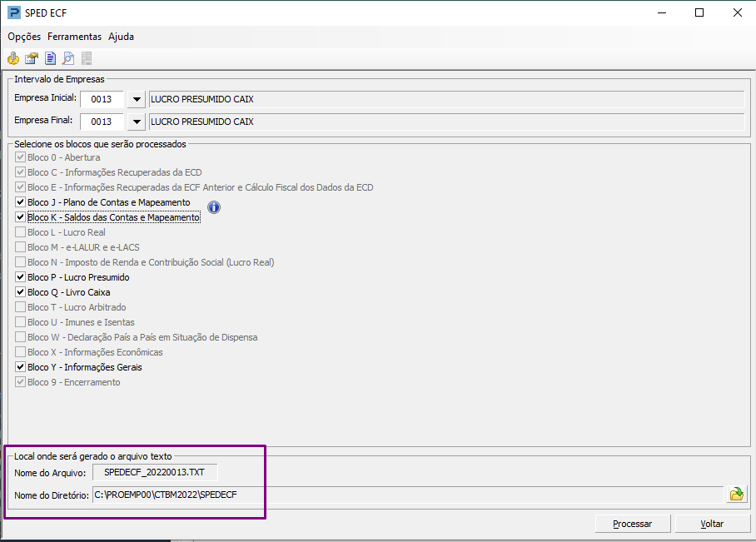Click the SPED ECF app icon in title bar
Viewport: 756px width, 542px height.
pos(14,12)
